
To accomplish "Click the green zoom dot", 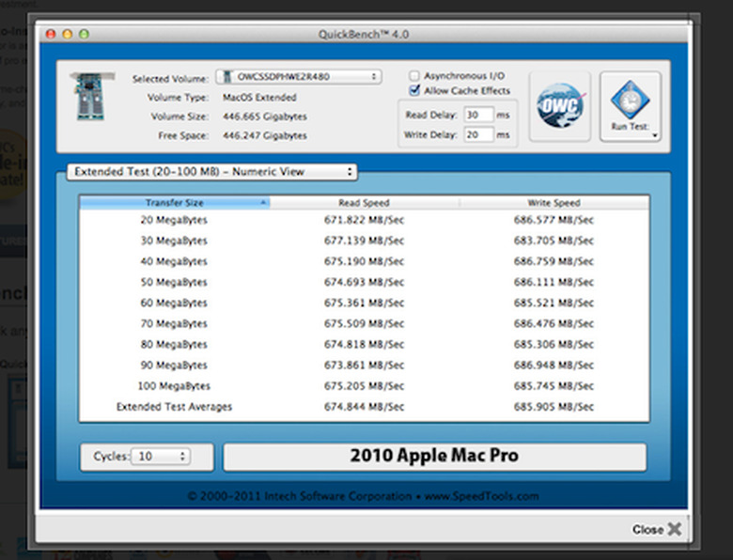I will (85, 34).
